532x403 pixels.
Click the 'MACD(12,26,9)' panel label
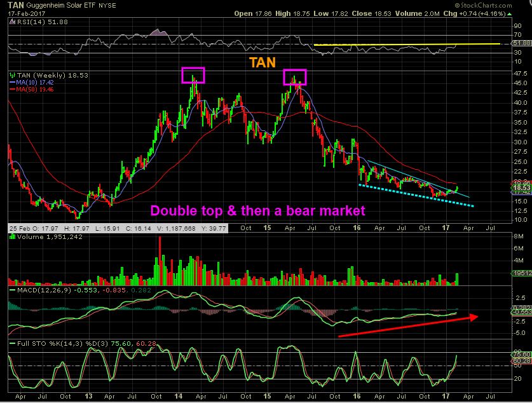coord(44,290)
